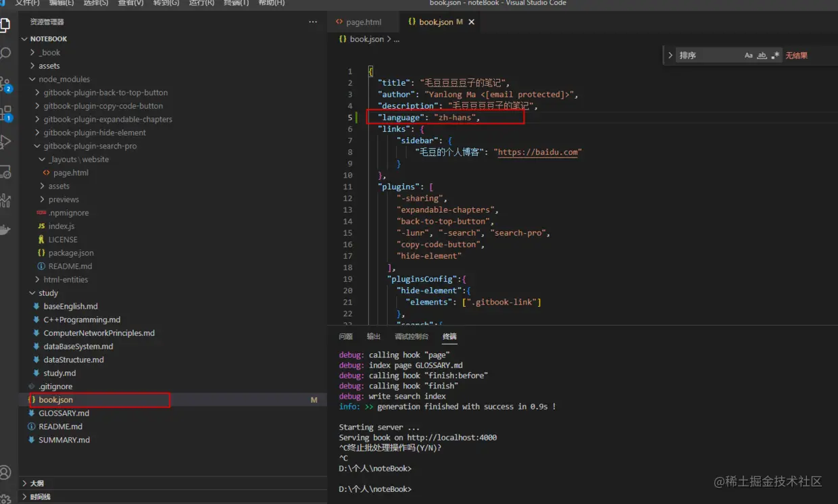Image resolution: width=838 pixels, height=504 pixels.
Task: Open dataBaseSystem.md file
Action: (x=78, y=347)
